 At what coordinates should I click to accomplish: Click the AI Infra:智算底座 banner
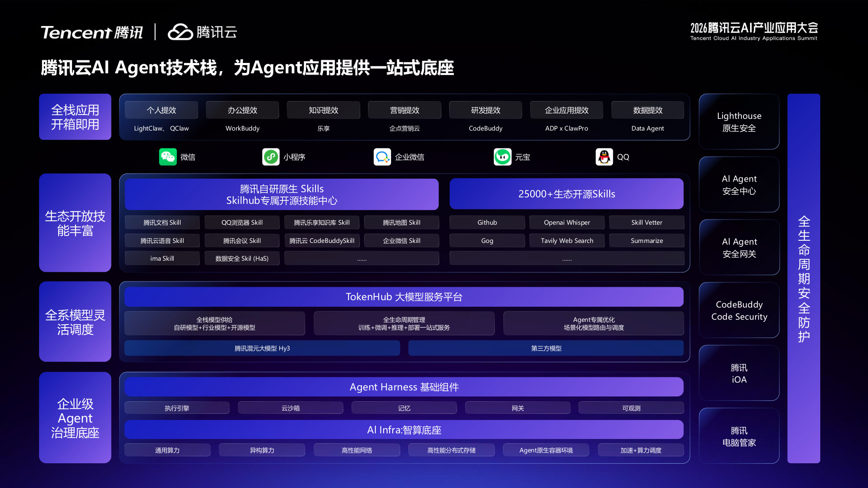point(404,430)
